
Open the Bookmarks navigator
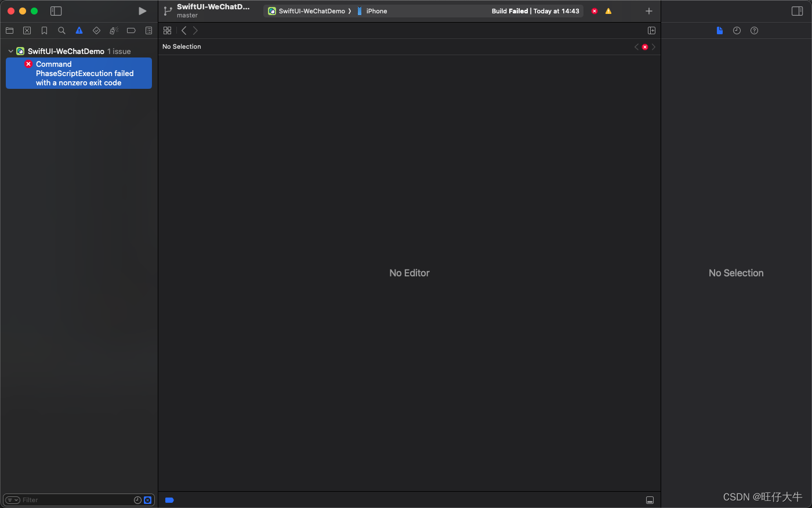(44, 30)
